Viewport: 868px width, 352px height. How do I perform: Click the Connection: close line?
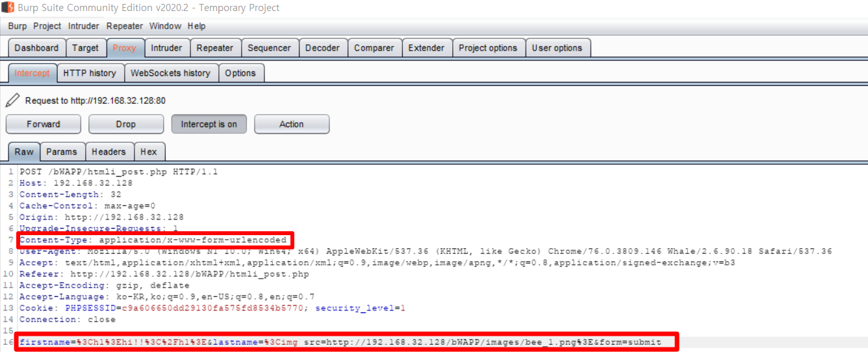point(68,320)
